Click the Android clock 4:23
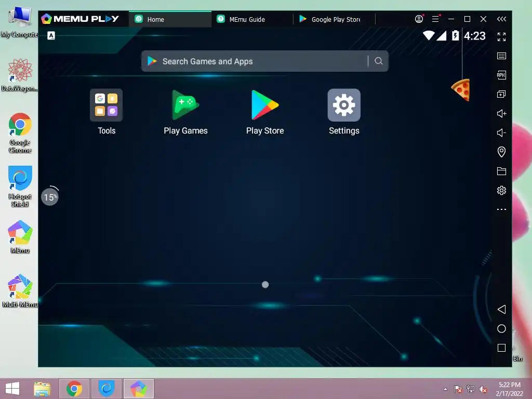Image resolution: width=532 pixels, height=399 pixels. pyautogui.click(x=475, y=36)
